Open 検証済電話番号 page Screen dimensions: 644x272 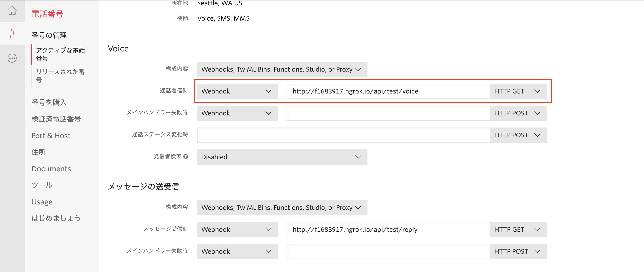[x=56, y=119]
